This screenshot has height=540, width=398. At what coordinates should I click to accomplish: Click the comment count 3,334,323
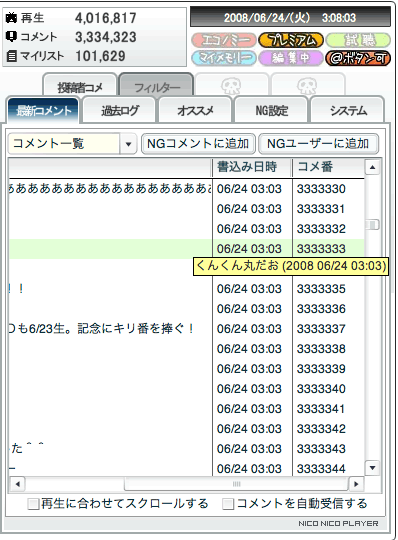pyautogui.click(x=106, y=37)
